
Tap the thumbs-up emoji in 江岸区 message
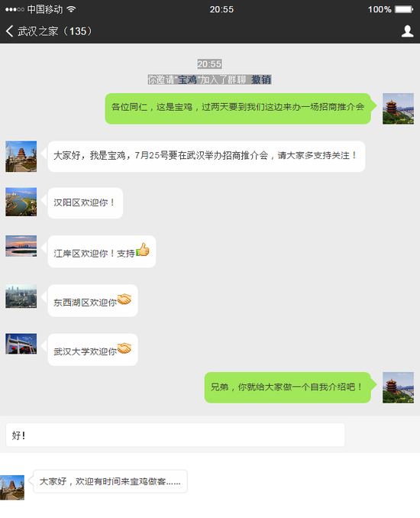[143, 249]
